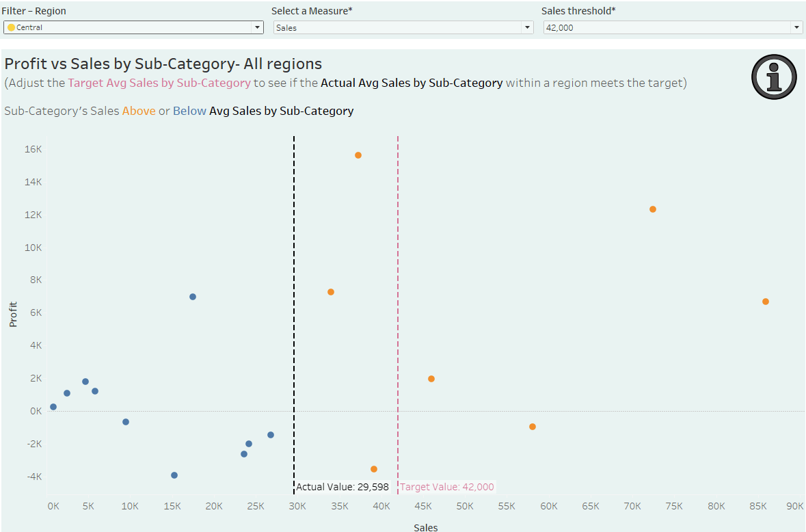Click the orange point near 12K profit

tap(653, 209)
